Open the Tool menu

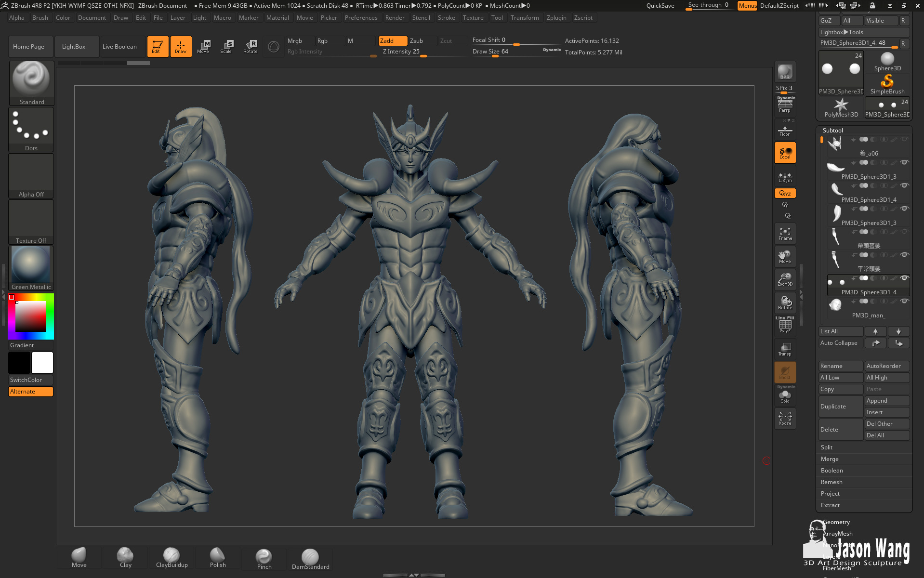(x=497, y=17)
